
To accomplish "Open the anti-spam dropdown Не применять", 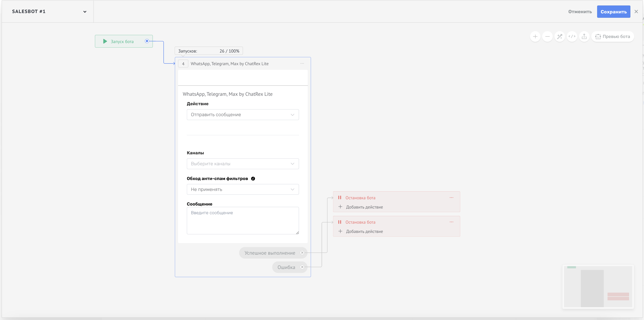I will pos(243,189).
